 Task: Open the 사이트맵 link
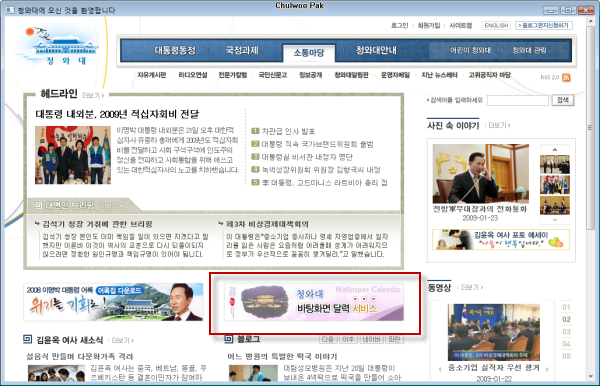tap(460, 26)
